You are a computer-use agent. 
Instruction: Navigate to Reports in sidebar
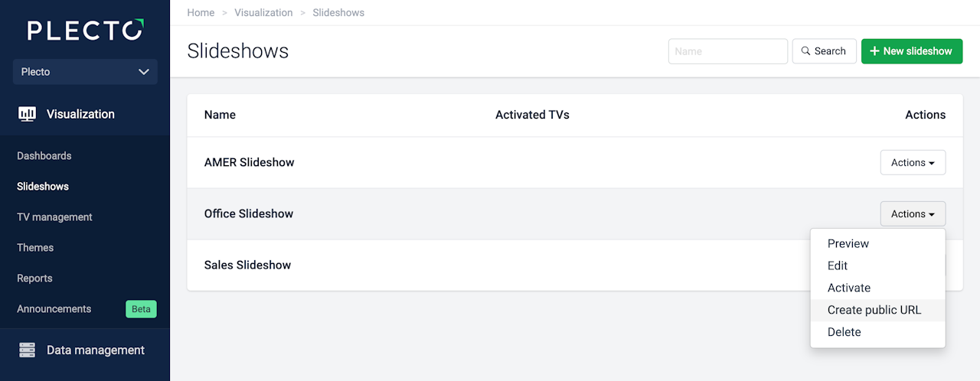34,278
